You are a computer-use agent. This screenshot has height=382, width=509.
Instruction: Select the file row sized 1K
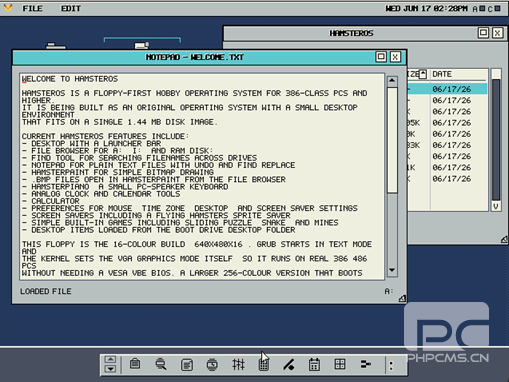[447, 167]
